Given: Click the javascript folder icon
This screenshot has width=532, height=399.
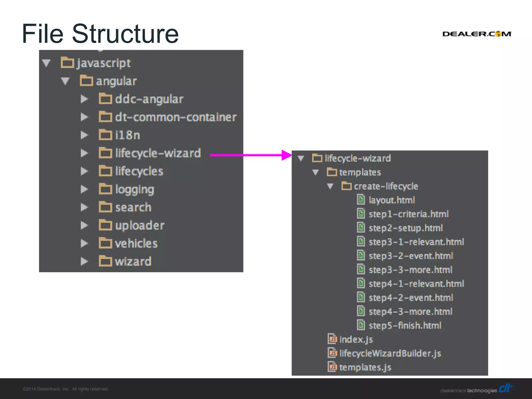Looking at the screenshot, I should click(68, 62).
